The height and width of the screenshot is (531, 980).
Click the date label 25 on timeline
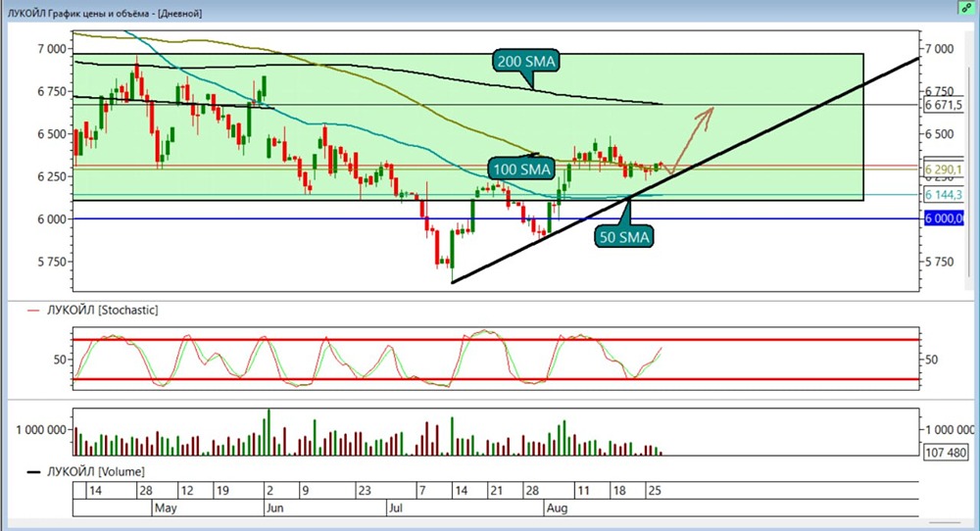pos(655,491)
